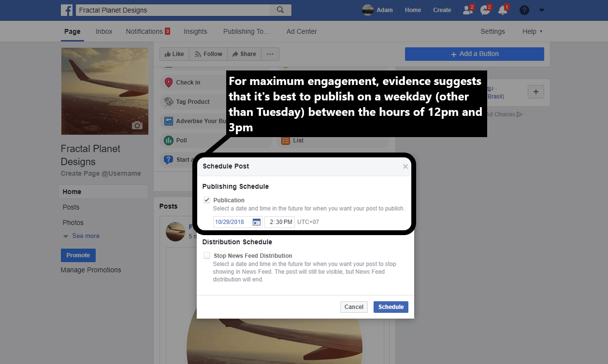608x364 pixels.
Task: Click the Tag Product icon
Action: 168,102
